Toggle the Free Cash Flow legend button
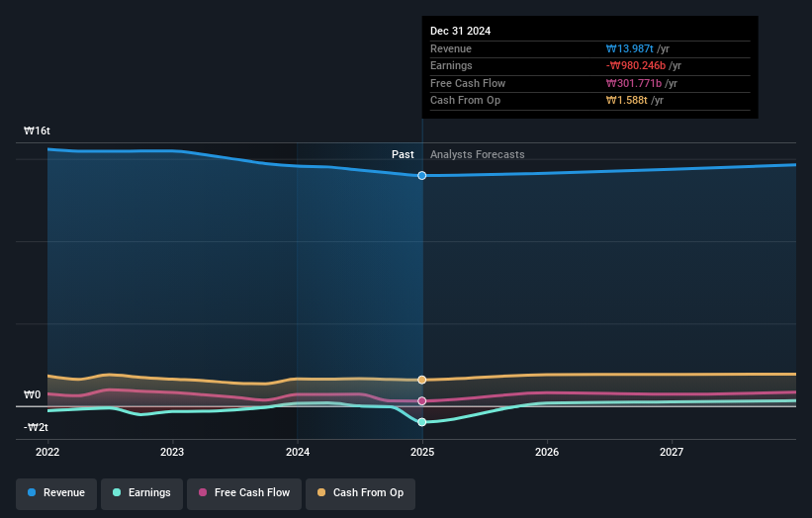This screenshot has height=518, width=812. 244,493
